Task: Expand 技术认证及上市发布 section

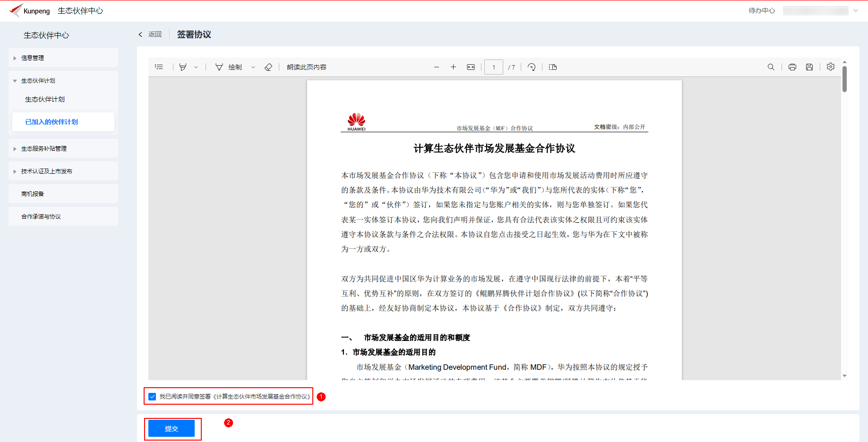Action: (63, 171)
